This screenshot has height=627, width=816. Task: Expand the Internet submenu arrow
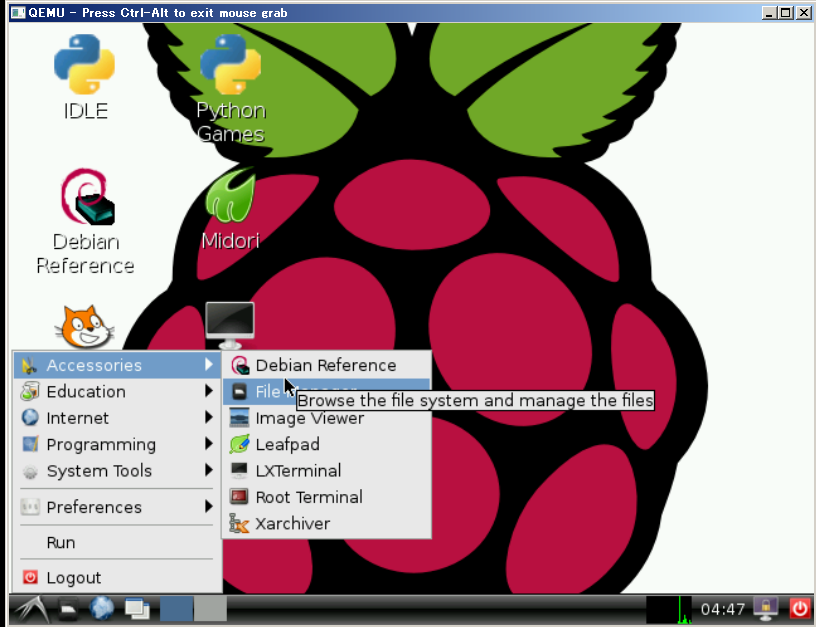pyautogui.click(x=209, y=417)
